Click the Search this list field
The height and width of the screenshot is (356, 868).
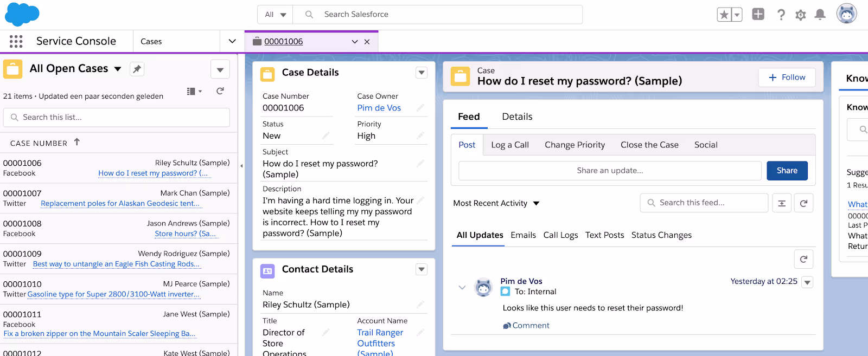(116, 117)
